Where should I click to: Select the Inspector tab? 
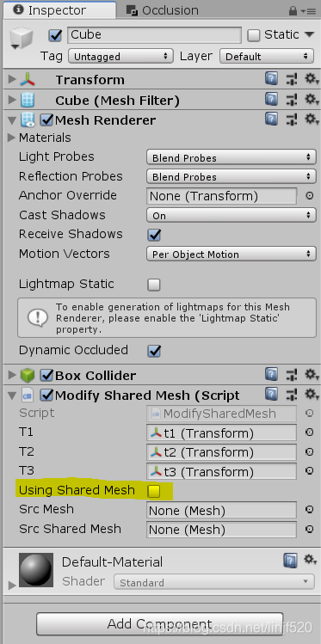(x=52, y=10)
